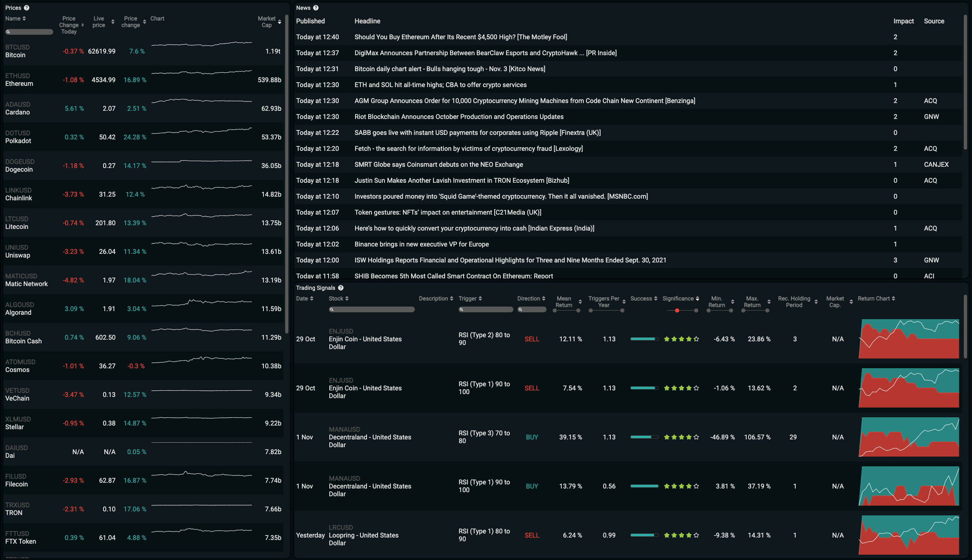Click the sort icon on the Success column

point(655,298)
